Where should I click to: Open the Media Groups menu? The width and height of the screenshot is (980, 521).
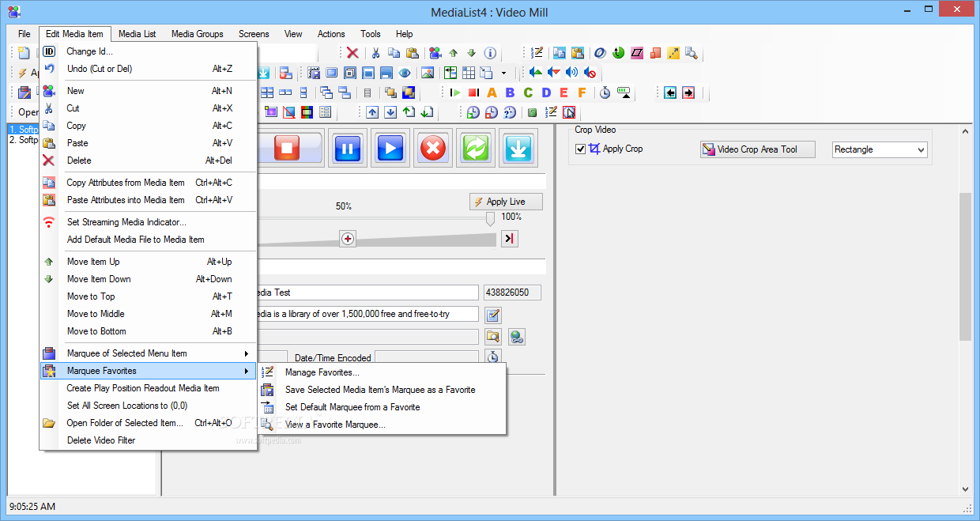pyautogui.click(x=198, y=34)
